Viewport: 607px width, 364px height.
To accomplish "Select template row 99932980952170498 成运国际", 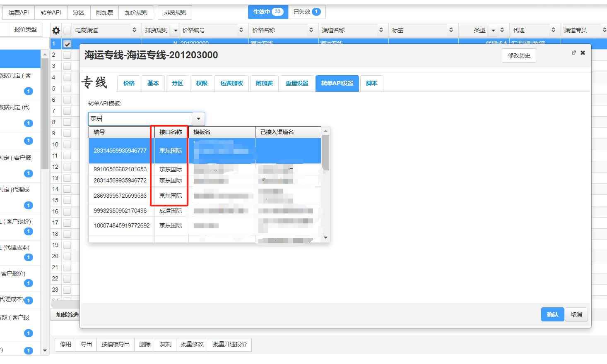I will point(205,211).
